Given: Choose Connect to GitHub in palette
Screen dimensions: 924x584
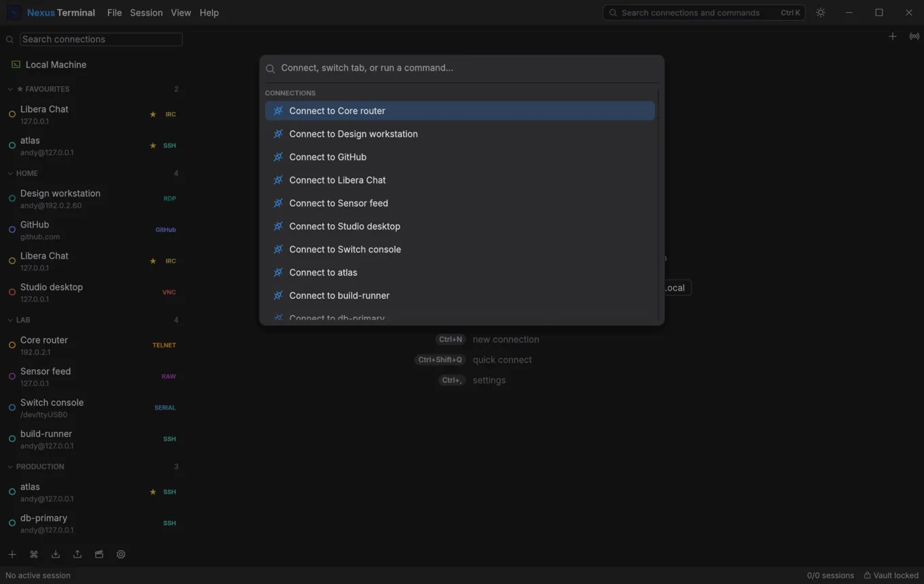Looking at the screenshot, I should (460, 157).
